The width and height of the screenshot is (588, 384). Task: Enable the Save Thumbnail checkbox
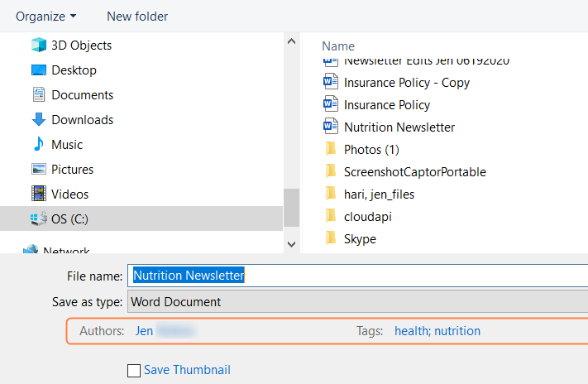[134, 371]
